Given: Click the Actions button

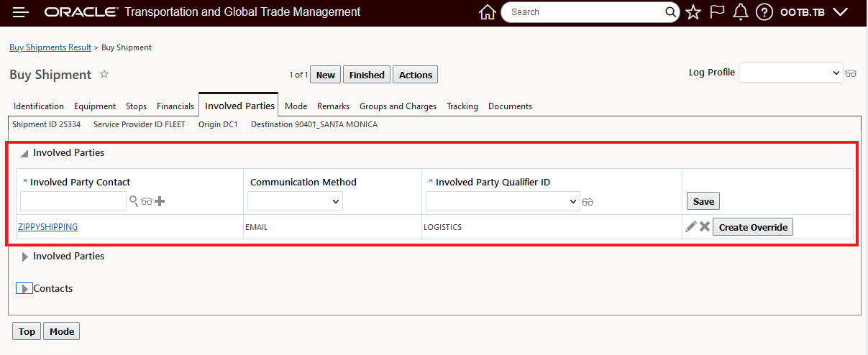Looking at the screenshot, I should point(416,75).
